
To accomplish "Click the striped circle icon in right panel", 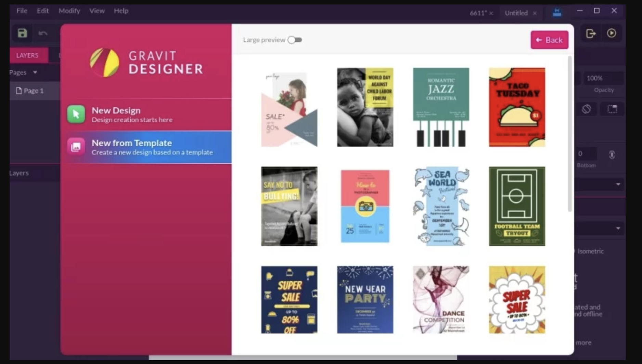I will click(x=586, y=109).
